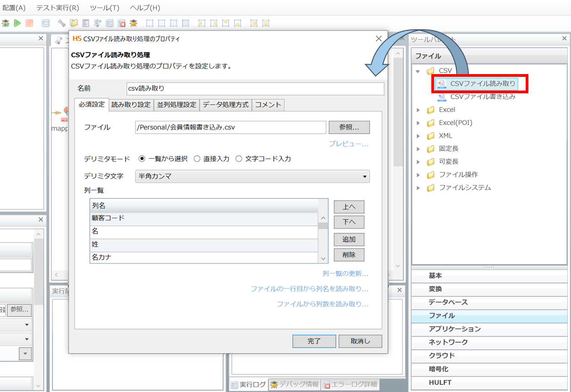Click the column list scroll down arrow
The image size is (571, 392).
point(323,258)
